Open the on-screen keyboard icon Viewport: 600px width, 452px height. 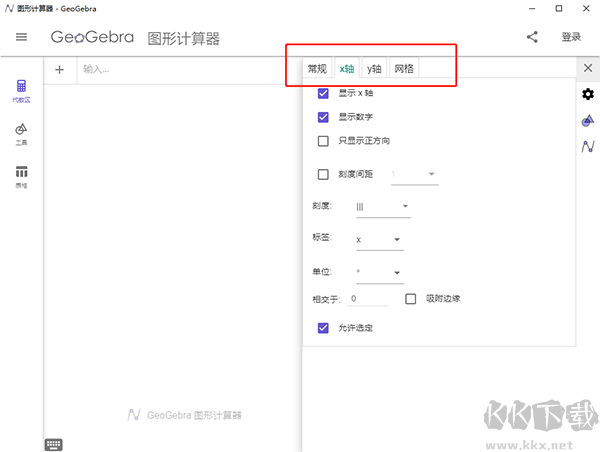54,444
